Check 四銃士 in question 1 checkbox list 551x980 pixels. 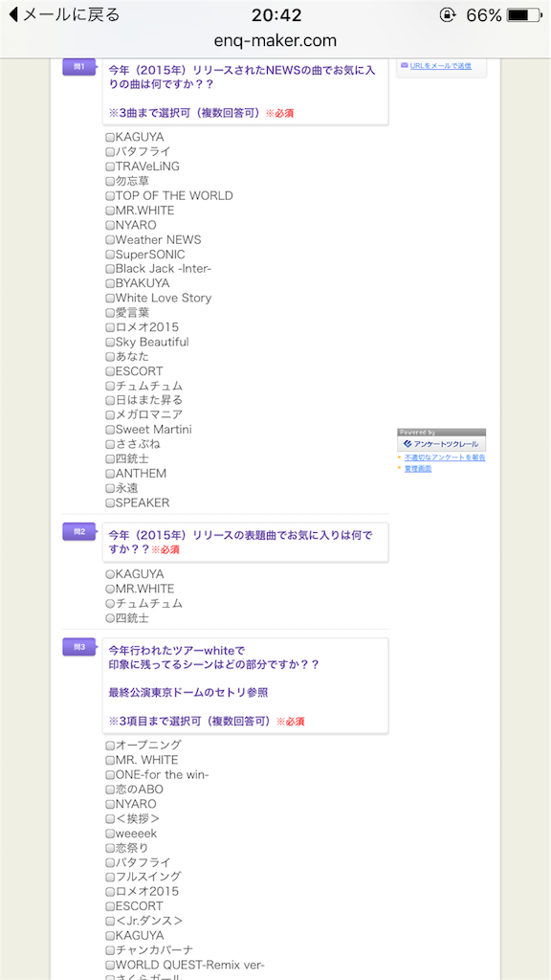(x=110, y=459)
